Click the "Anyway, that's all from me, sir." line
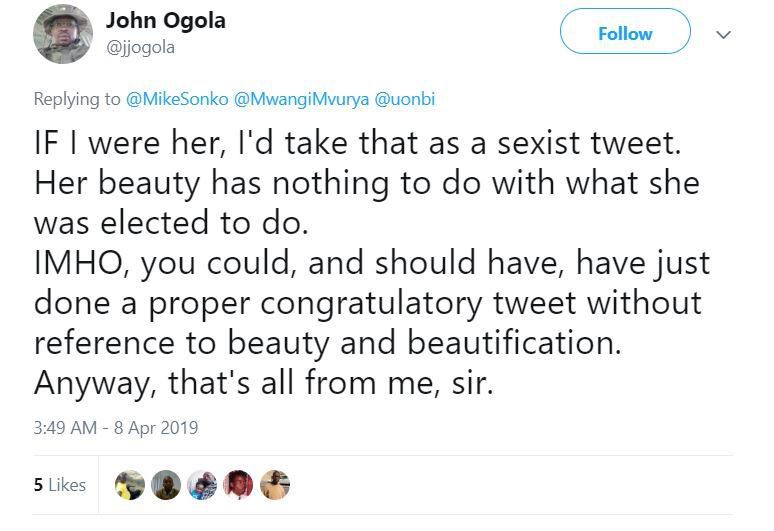The image size is (774, 531). tap(264, 383)
